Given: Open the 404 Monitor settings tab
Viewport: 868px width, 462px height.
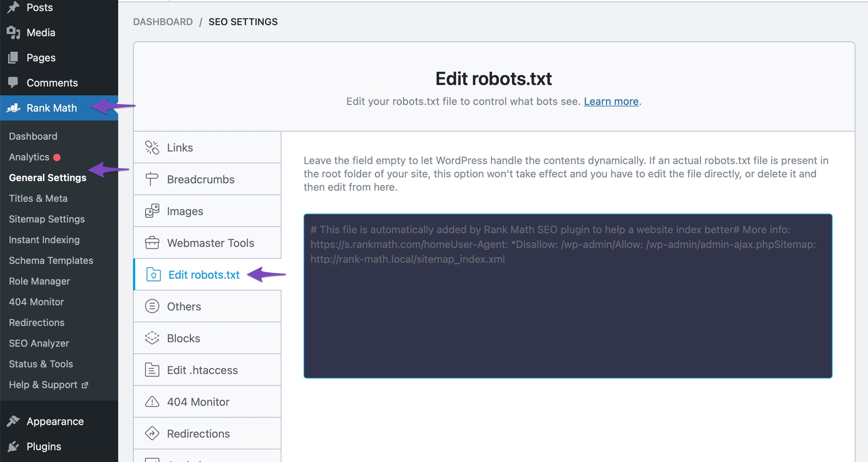Looking at the screenshot, I should tap(207, 402).
